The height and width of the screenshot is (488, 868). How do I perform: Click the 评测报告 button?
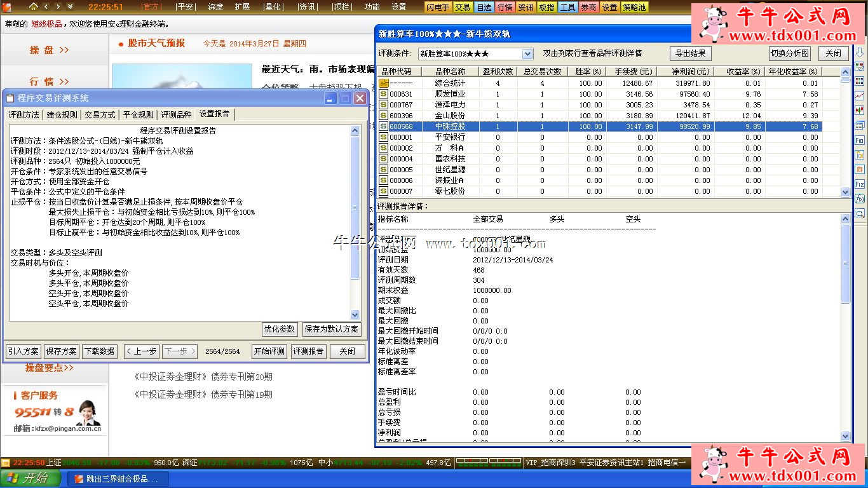coord(308,351)
